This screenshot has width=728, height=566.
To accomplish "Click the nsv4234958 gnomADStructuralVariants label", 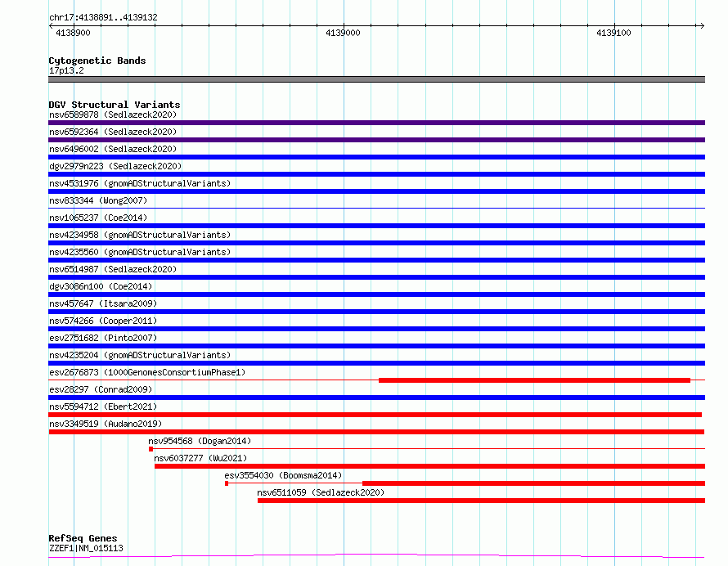I will pyautogui.click(x=140, y=235).
